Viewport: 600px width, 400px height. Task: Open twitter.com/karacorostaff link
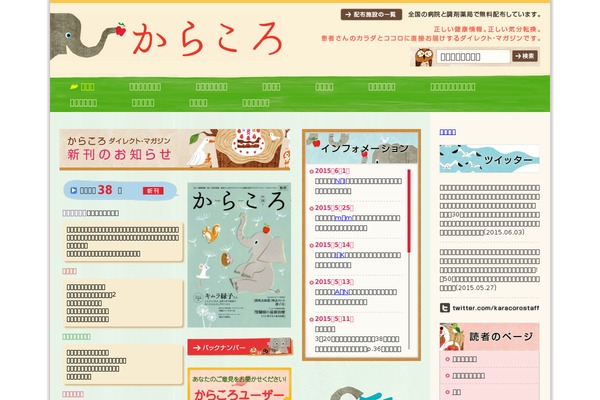pos(496,308)
